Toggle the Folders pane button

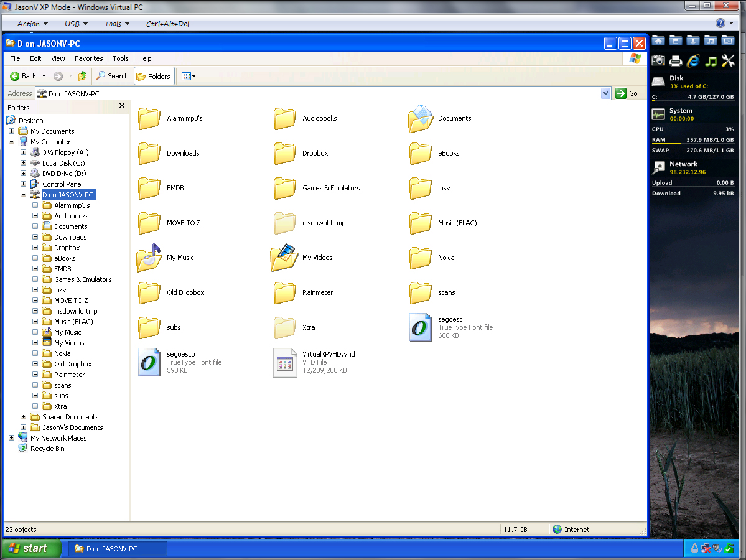coord(154,76)
